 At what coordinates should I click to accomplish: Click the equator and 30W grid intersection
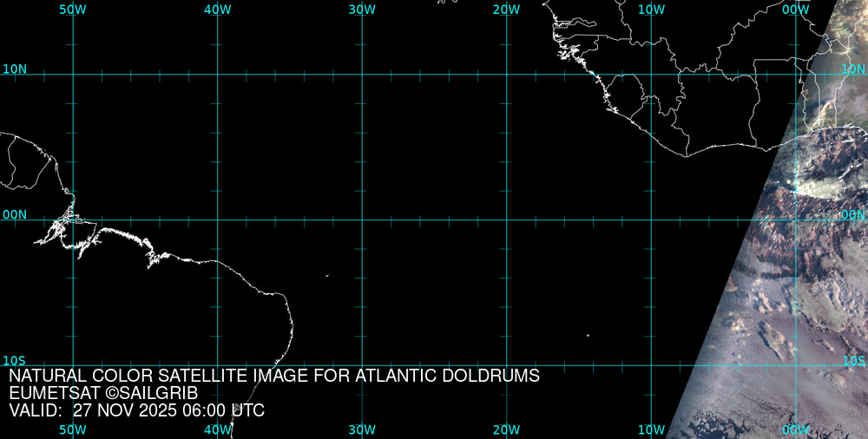click(x=362, y=219)
